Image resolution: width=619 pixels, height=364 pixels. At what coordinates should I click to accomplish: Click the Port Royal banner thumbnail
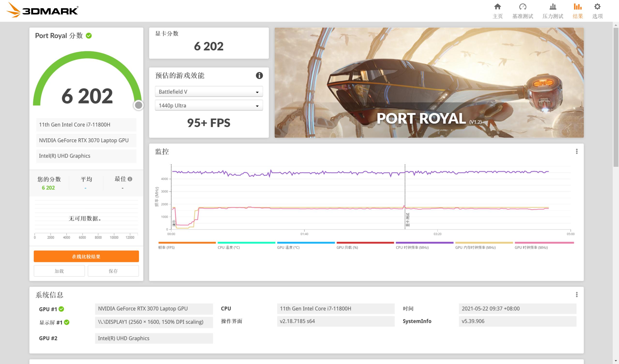pyautogui.click(x=429, y=82)
